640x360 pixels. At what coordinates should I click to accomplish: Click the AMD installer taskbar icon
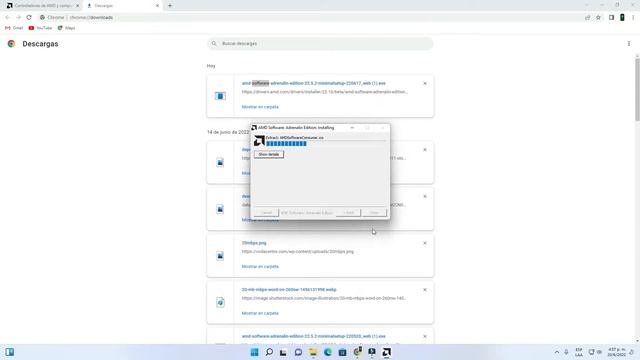(387, 352)
